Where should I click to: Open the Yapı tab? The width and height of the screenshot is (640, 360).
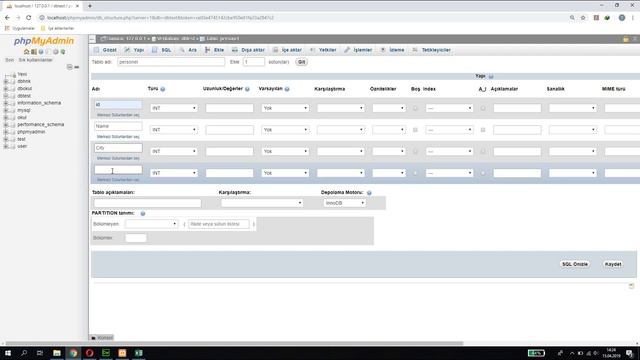134,50
